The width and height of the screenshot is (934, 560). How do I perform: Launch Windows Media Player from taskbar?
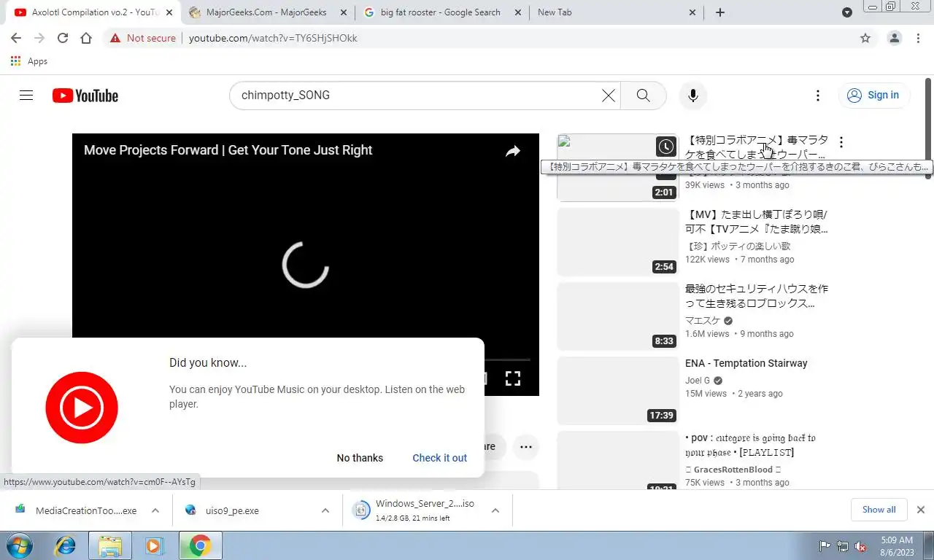pyautogui.click(x=153, y=545)
